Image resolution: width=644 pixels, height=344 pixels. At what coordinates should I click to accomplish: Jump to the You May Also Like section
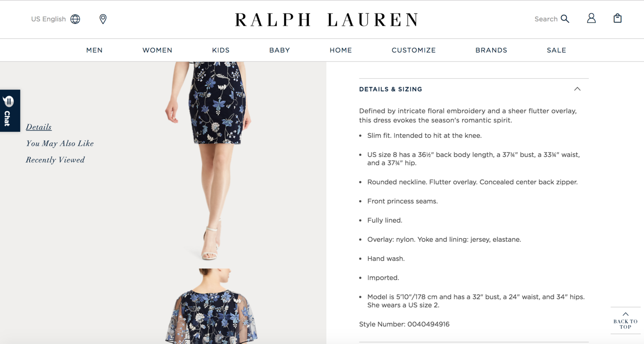pos(60,143)
